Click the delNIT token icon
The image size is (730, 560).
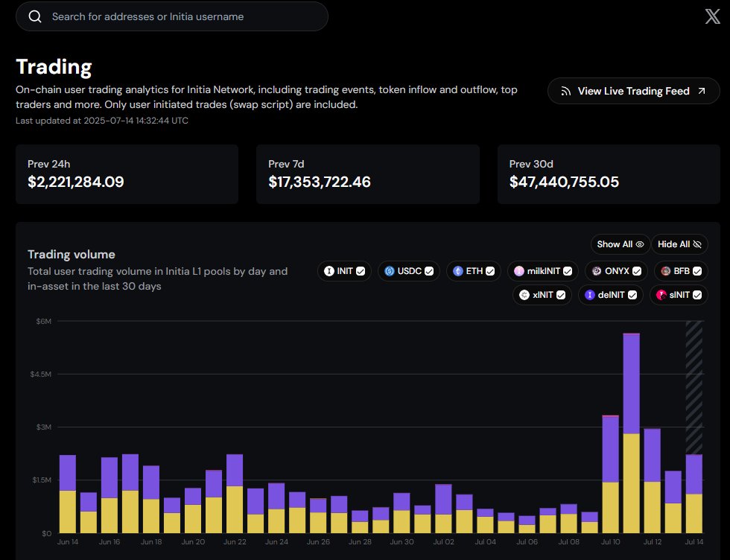(x=588, y=295)
